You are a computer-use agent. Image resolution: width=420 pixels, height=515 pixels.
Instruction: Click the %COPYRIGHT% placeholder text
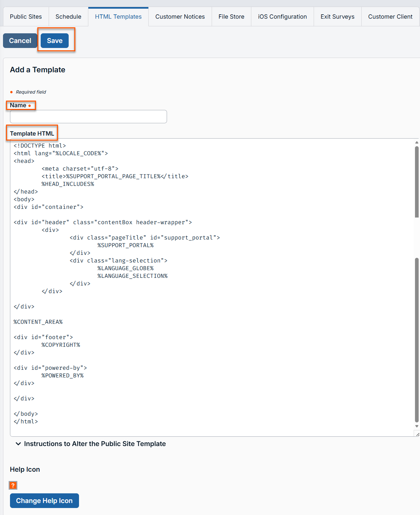click(61, 345)
